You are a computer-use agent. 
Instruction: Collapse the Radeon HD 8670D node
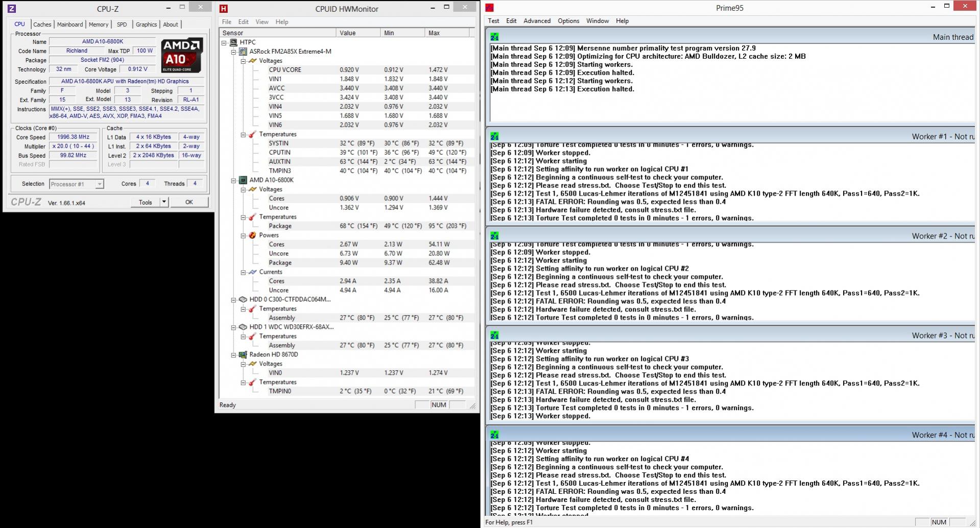click(x=234, y=355)
